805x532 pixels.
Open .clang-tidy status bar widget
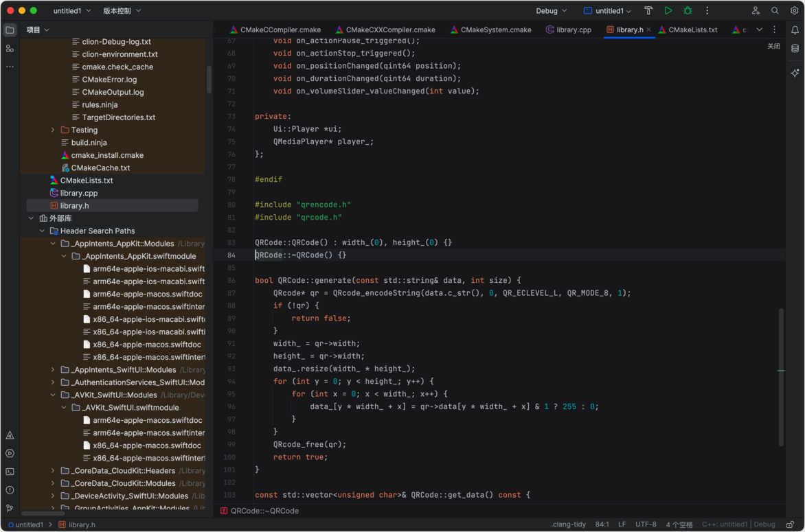569,524
